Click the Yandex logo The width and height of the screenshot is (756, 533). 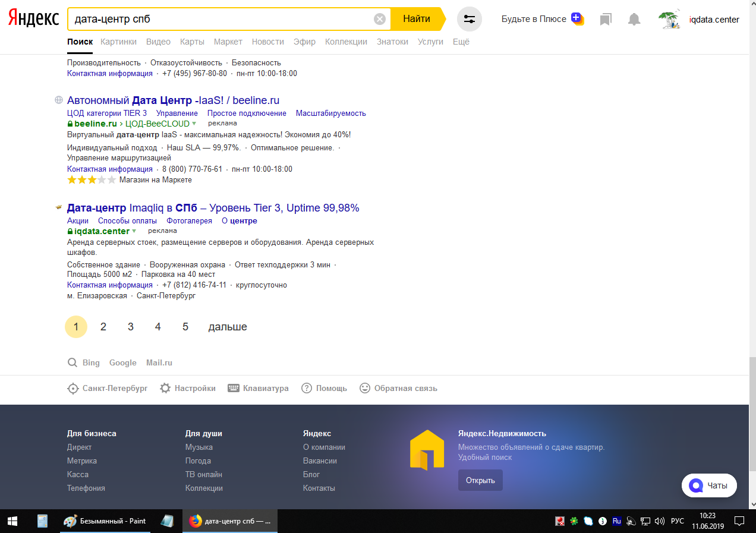coord(33,19)
